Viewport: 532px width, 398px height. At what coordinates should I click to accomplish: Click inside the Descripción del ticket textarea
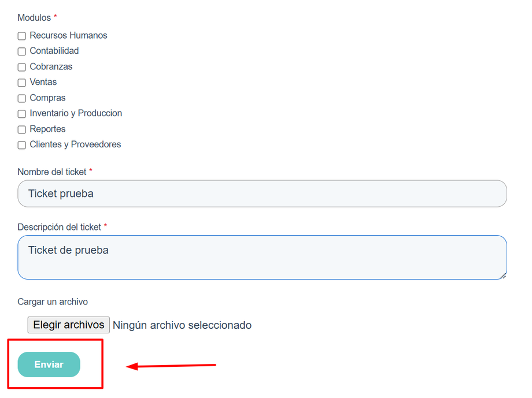coord(262,257)
